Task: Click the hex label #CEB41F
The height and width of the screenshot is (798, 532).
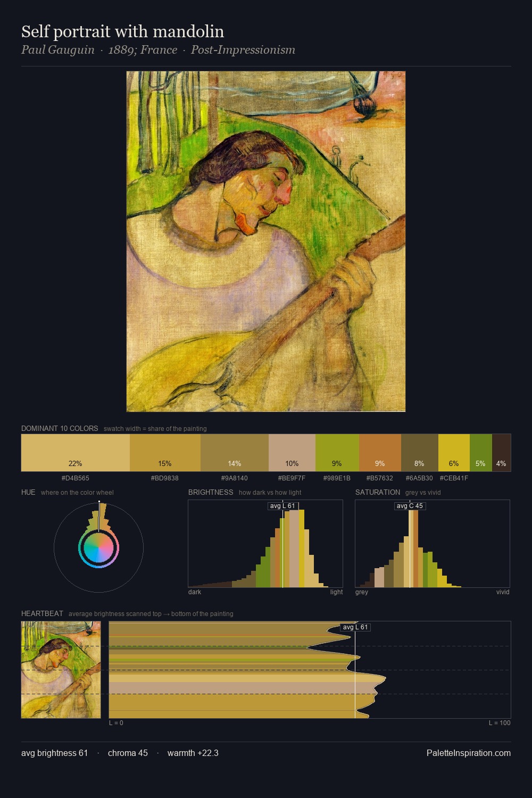Action: pos(454,478)
